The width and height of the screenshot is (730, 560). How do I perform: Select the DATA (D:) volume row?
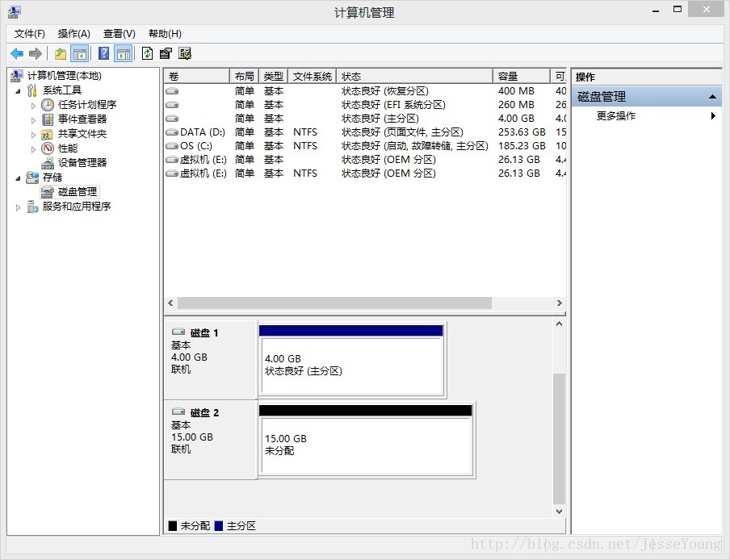coord(365,132)
